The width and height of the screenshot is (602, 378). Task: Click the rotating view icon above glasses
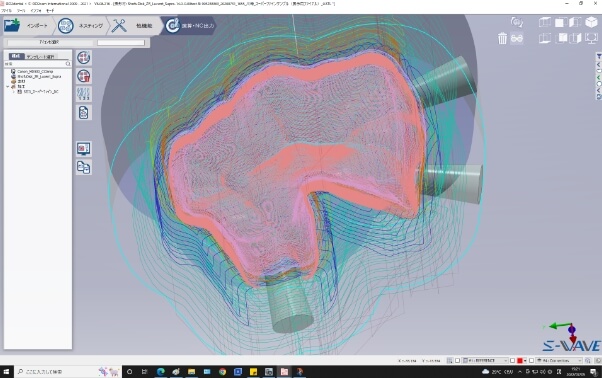point(517,22)
